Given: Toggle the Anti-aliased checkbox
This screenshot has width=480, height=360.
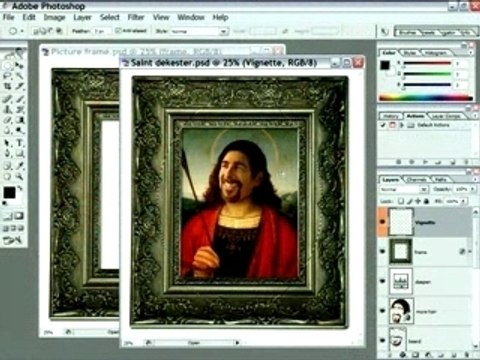Looking at the screenshot, I should click(x=118, y=31).
